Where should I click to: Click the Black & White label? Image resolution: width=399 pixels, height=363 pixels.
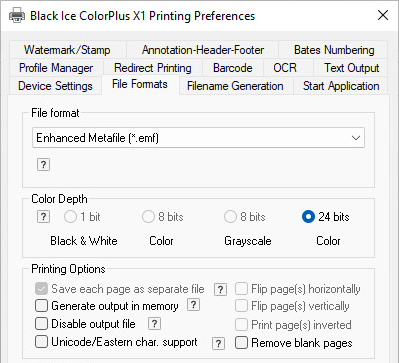[x=84, y=241]
